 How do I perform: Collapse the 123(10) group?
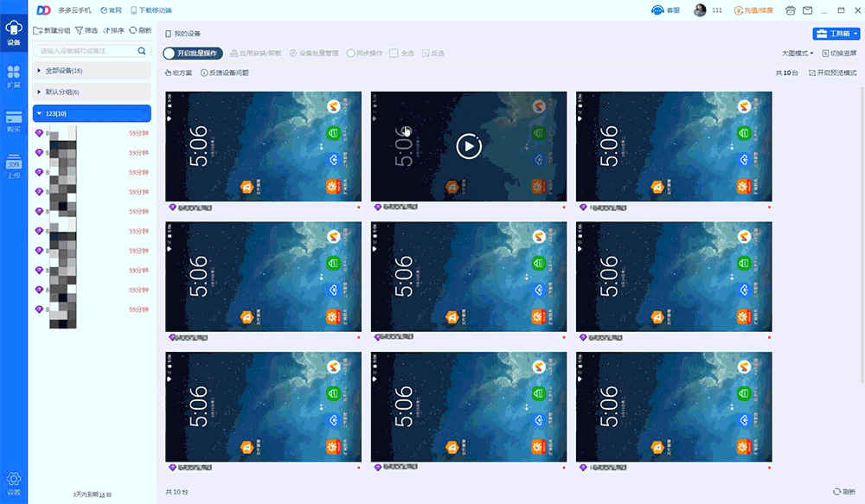click(x=92, y=113)
